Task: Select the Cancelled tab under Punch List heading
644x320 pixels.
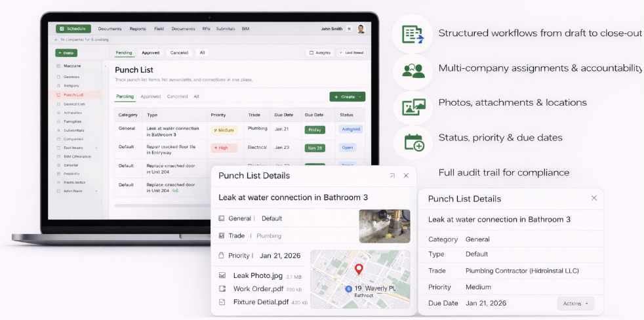Action: tap(177, 96)
